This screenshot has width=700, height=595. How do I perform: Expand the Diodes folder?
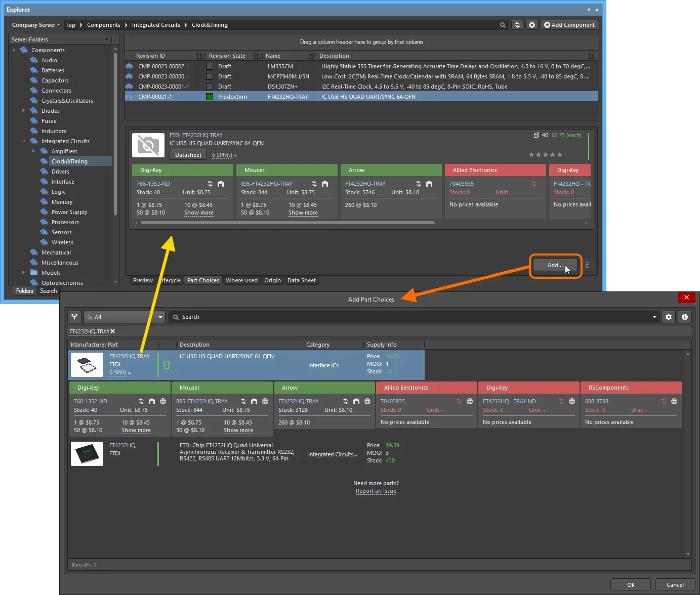pos(23,110)
